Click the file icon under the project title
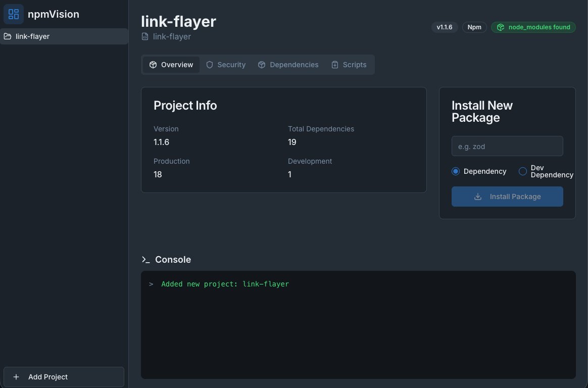The width and height of the screenshot is (588, 388). point(145,36)
